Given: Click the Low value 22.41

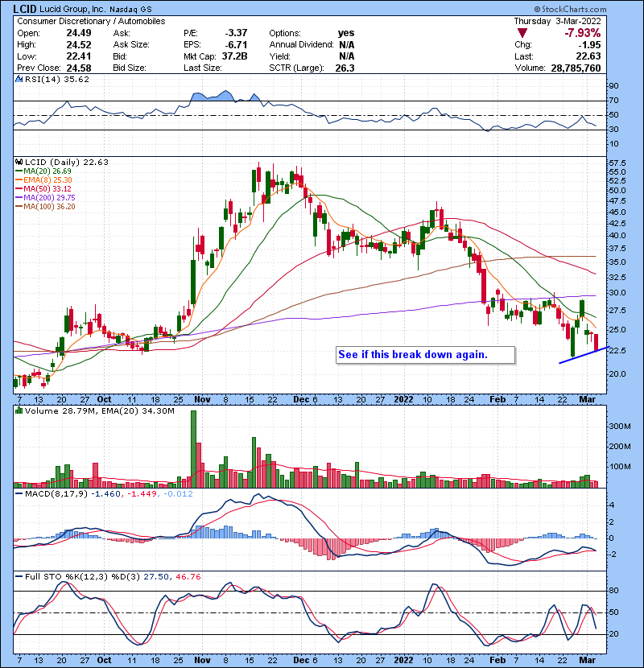Looking at the screenshot, I should (79, 56).
